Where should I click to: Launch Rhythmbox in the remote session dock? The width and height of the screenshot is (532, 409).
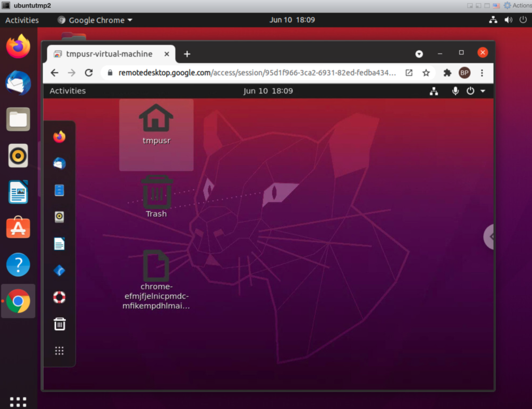coord(59,217)
